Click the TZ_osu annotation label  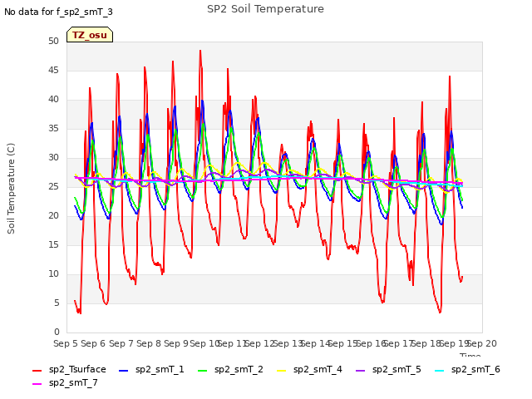tap(90, 35)
